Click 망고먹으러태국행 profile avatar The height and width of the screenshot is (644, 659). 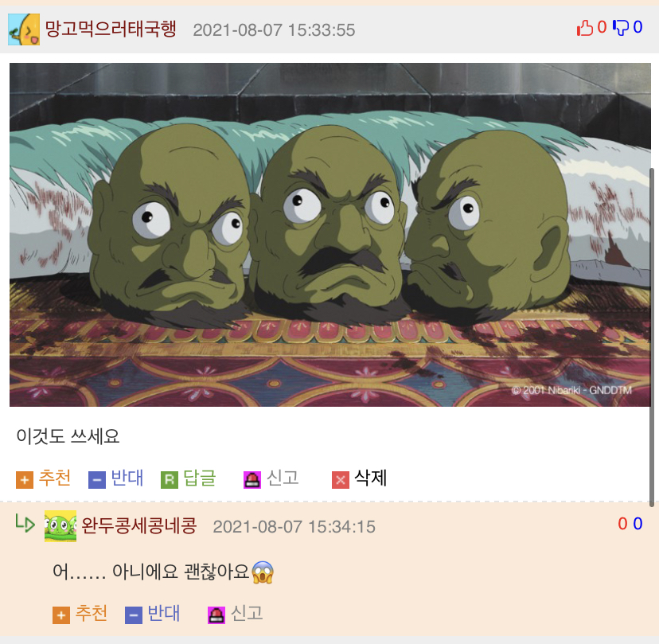click(x=24, y=29)
